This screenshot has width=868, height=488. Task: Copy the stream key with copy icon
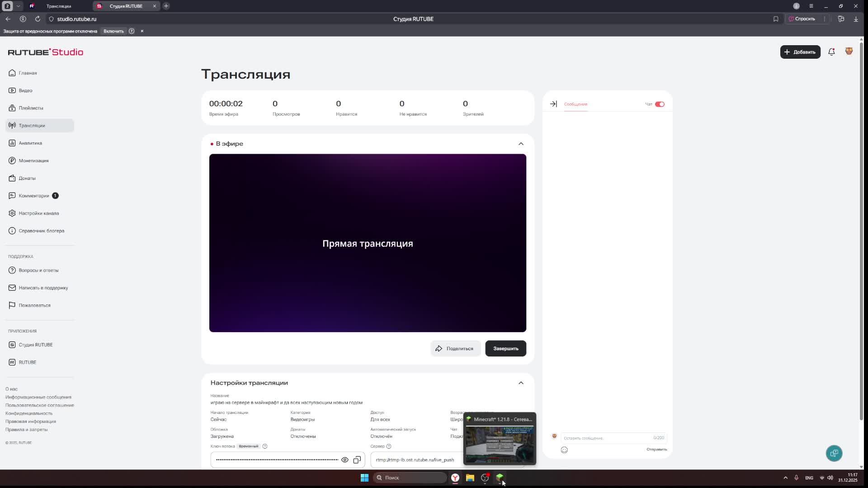[357, 460]
